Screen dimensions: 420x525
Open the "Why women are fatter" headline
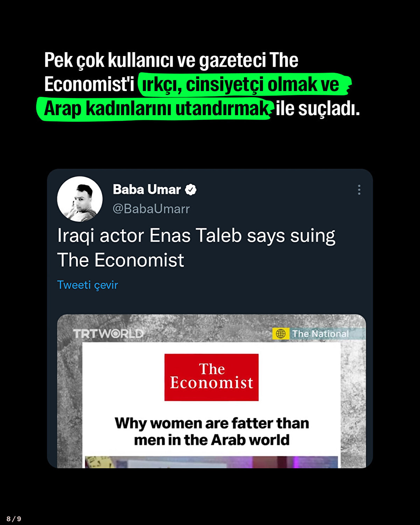point(212,431)
